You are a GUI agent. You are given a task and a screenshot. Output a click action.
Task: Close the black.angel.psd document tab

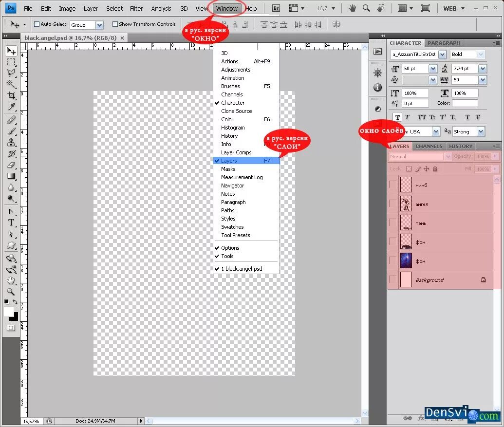[x=122, y=38]
